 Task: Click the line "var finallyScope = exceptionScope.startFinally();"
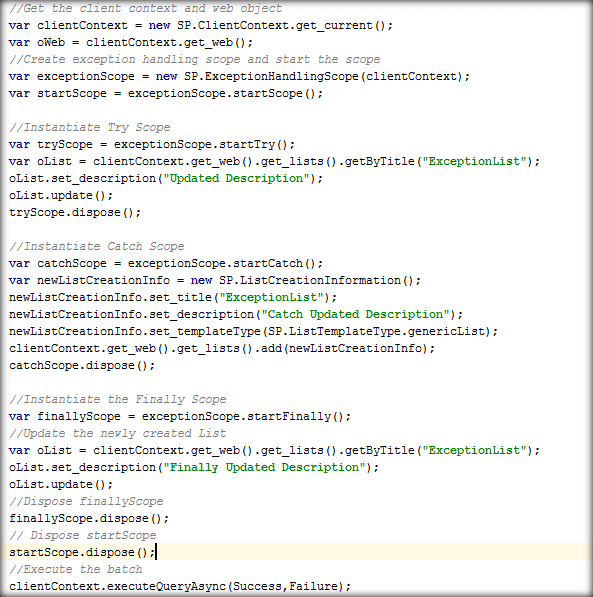[x=180, y=416]
